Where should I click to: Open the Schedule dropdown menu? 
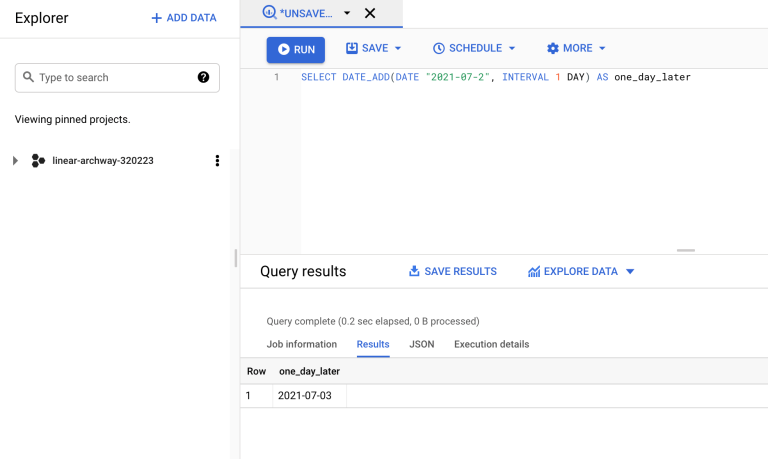(512, 48)
